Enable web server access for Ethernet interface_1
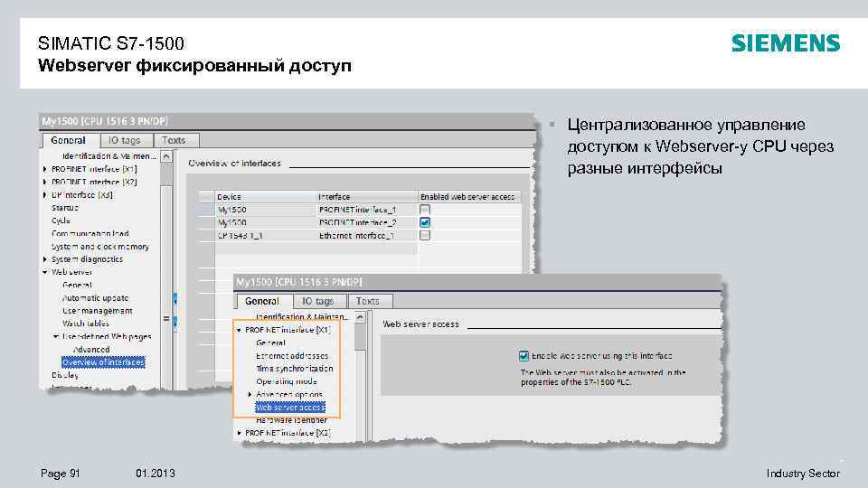This screenshot has height=488, width=868. [x=425, y=235]
